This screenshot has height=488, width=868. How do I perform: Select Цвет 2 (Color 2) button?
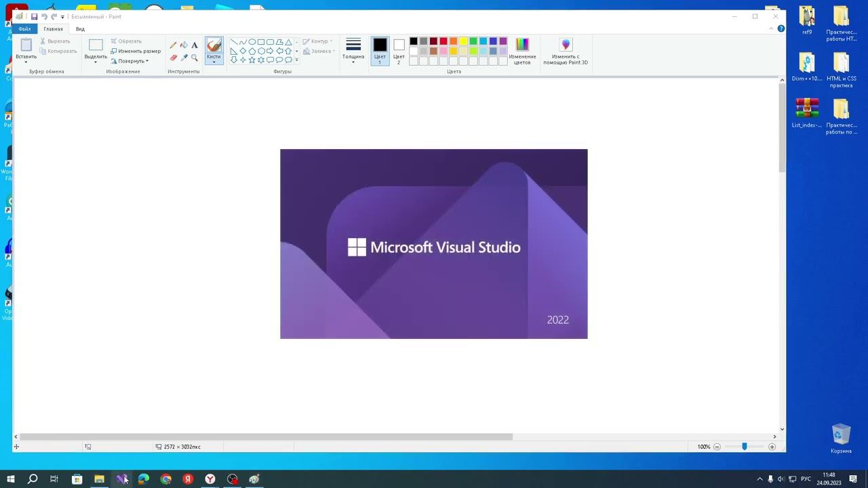click(399, 51)
